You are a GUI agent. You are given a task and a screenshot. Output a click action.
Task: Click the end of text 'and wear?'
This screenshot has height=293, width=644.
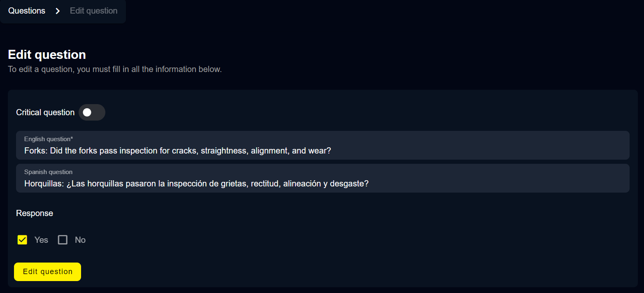click(x=331, y=151)
